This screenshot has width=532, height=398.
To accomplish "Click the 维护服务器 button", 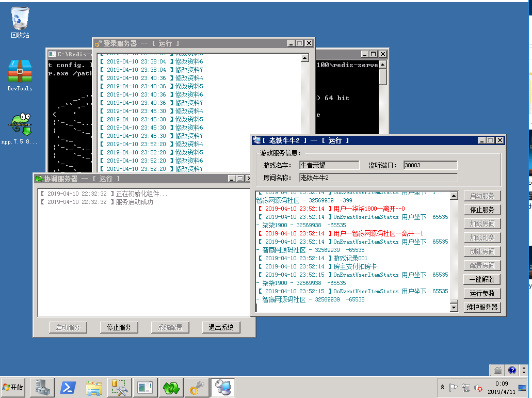I will 482,307.
